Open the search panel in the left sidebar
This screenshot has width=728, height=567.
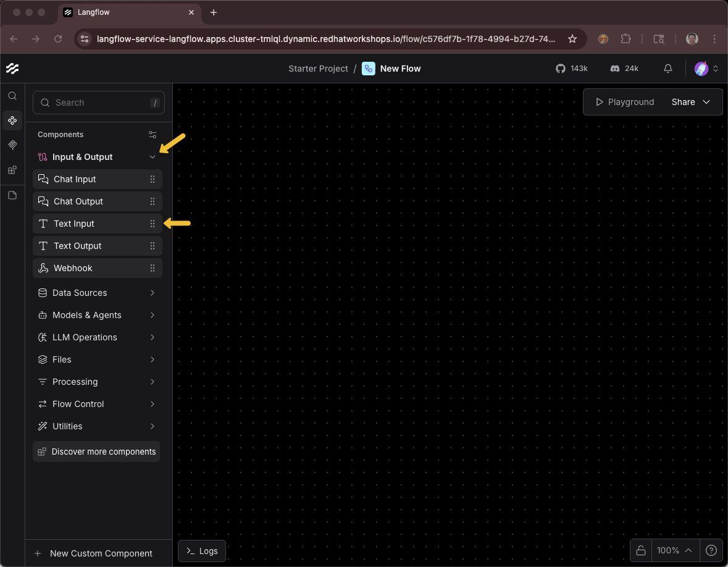pyautogui.click(x=12, y=96)
